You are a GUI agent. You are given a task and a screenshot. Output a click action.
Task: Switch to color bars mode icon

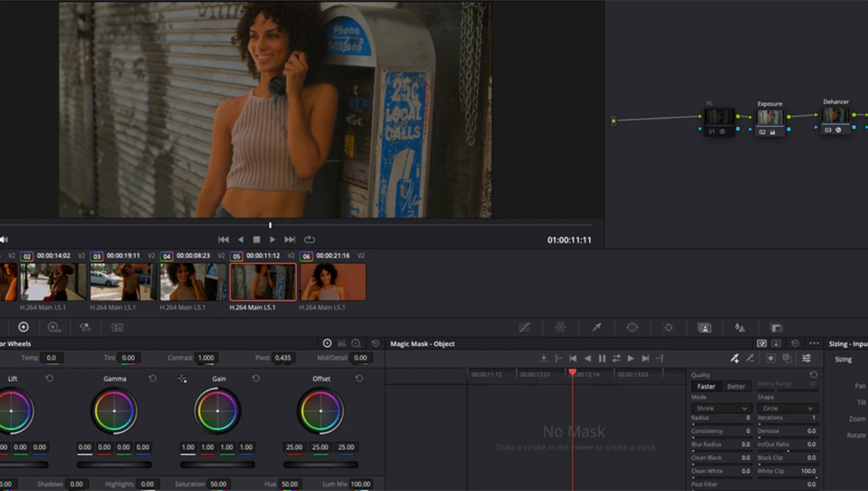point(341,344)
